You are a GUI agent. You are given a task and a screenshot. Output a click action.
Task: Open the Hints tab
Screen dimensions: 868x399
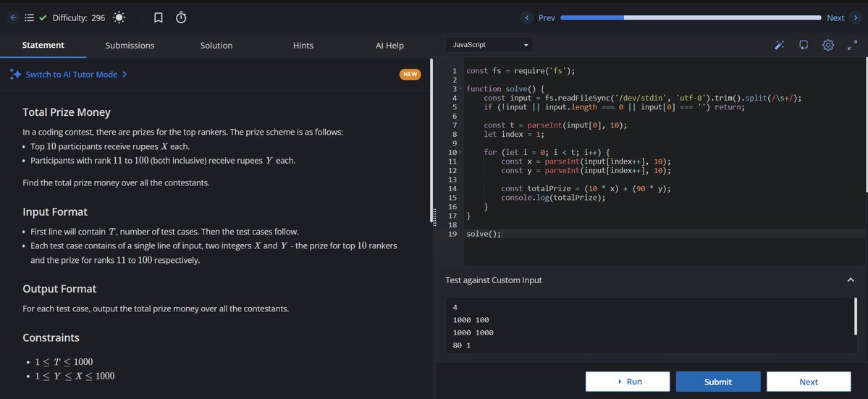pos(303,46)
